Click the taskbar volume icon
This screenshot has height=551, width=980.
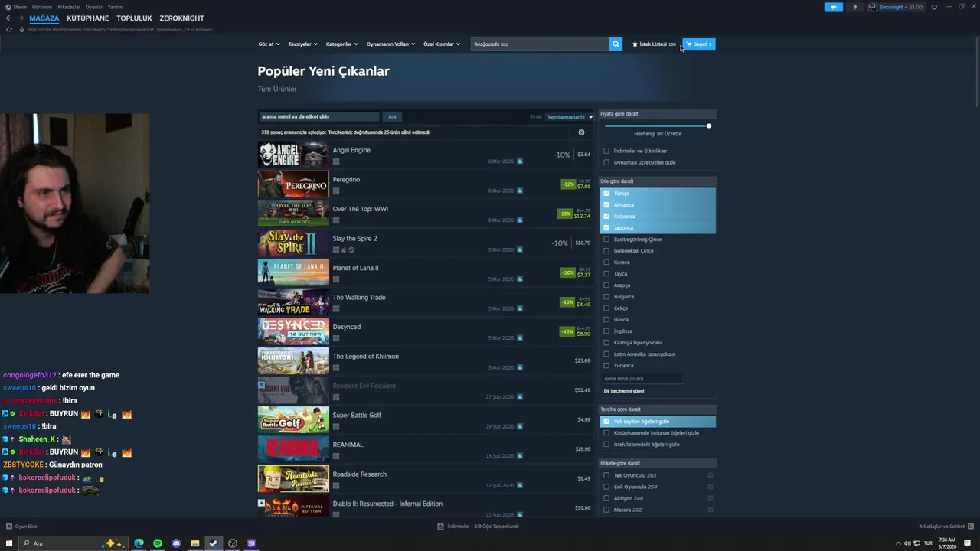[907, 543]
